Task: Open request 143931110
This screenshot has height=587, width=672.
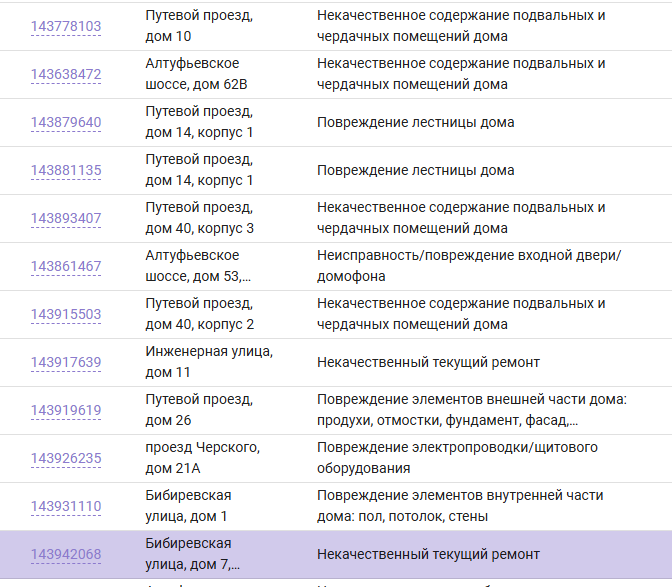Action: click(66, 507)
